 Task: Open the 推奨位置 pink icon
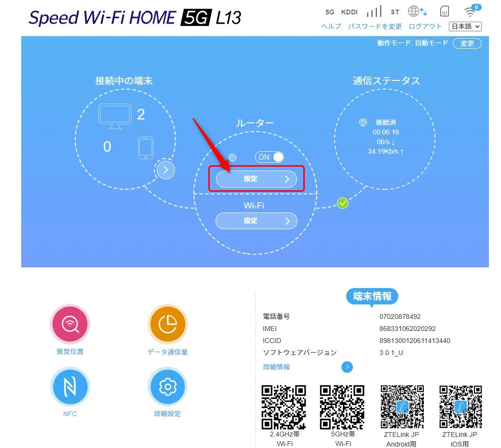[x=69, y=324]
